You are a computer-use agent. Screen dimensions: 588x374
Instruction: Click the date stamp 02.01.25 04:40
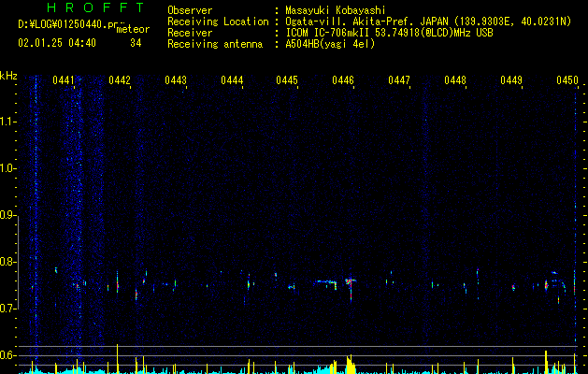pos(57,43)
